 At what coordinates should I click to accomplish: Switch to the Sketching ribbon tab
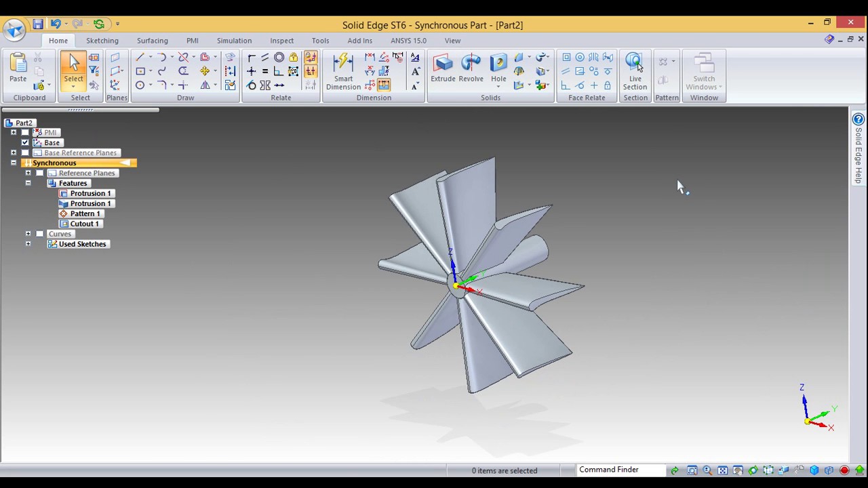click(x=102, y=41)
